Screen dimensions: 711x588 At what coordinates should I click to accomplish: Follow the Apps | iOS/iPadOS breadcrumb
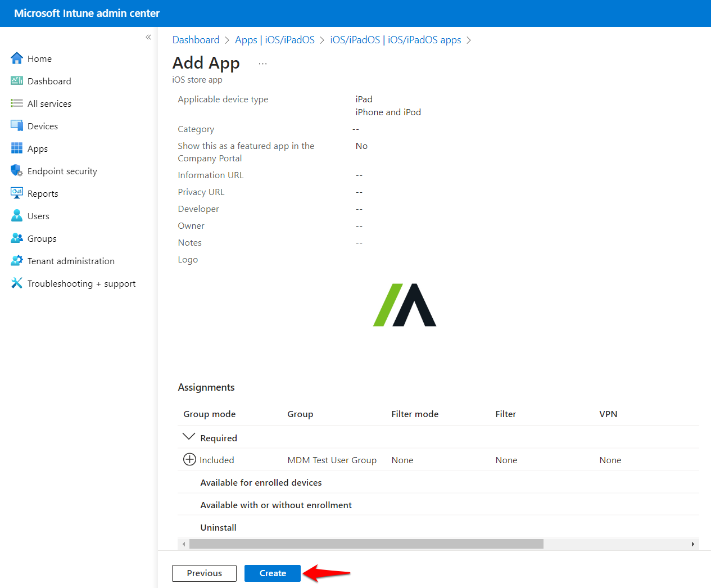pyautogui.click(x=275, y=40)
